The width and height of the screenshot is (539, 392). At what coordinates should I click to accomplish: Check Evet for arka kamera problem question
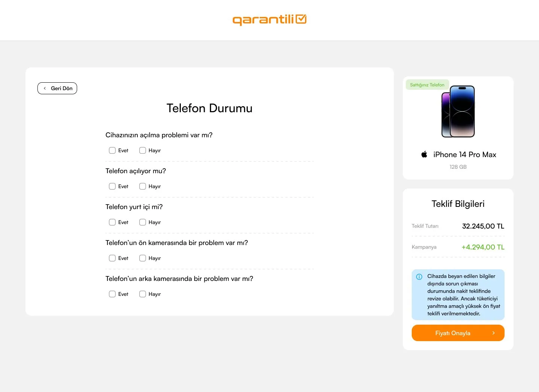point(112,294)
